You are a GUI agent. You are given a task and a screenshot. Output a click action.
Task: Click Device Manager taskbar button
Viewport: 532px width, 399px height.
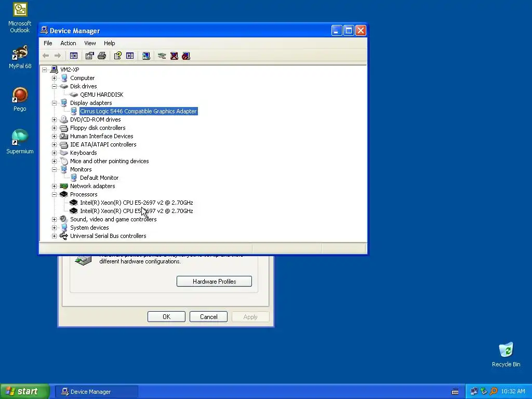(x=96, y=392)
